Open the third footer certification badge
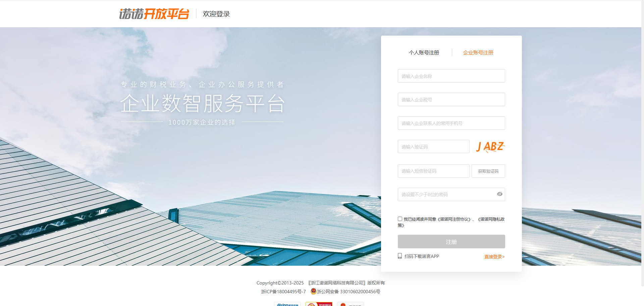Image resolution: width=644 pixels, height=306 pixels. tap(350, 304)
